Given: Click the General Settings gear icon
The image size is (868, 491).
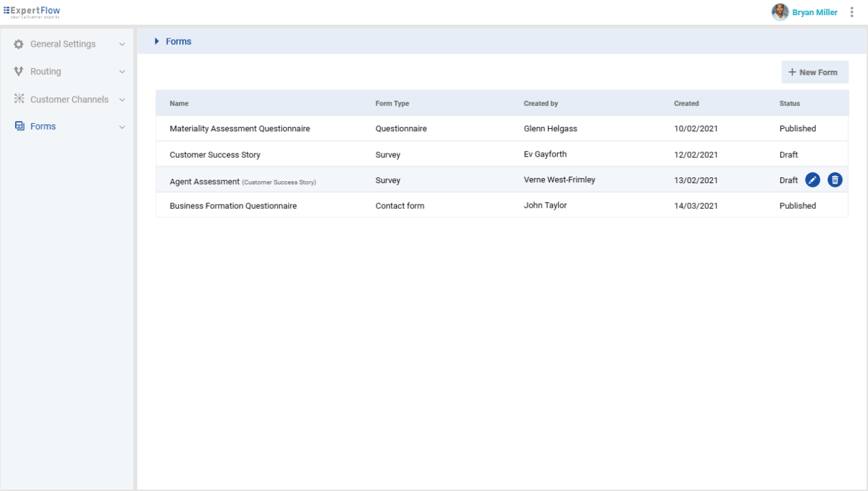Looking at the screenshot, I should [x=19, y=44].
